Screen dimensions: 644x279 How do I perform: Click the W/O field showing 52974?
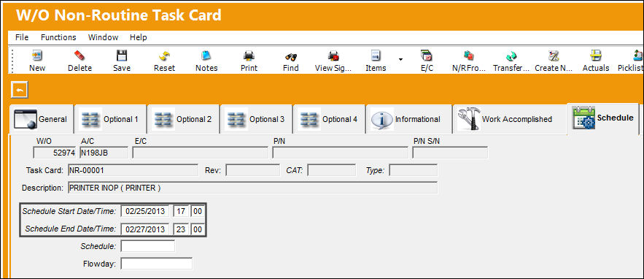[x=55, y=153]
